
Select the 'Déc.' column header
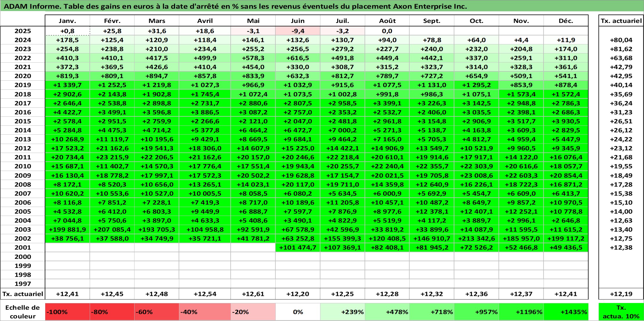566,21
